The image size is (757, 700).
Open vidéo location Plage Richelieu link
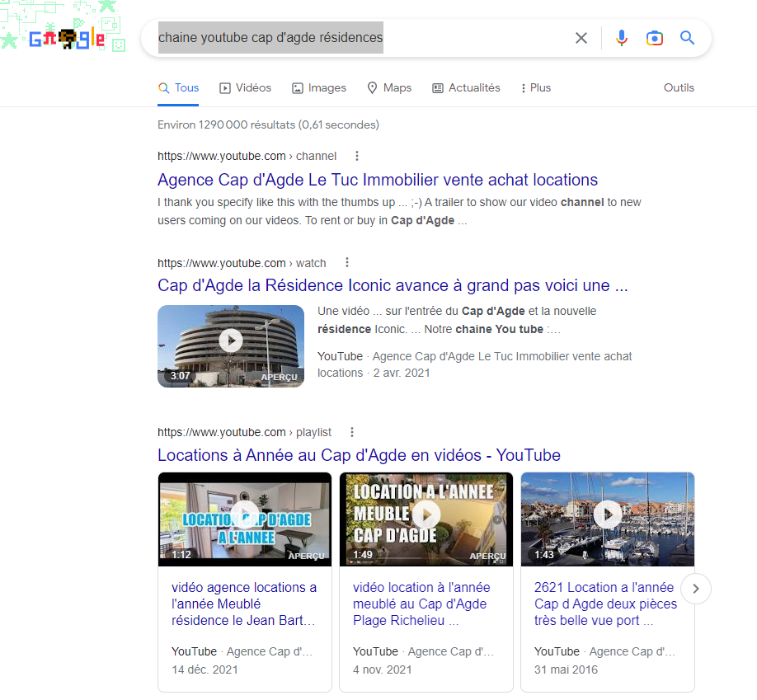(421, 604)
